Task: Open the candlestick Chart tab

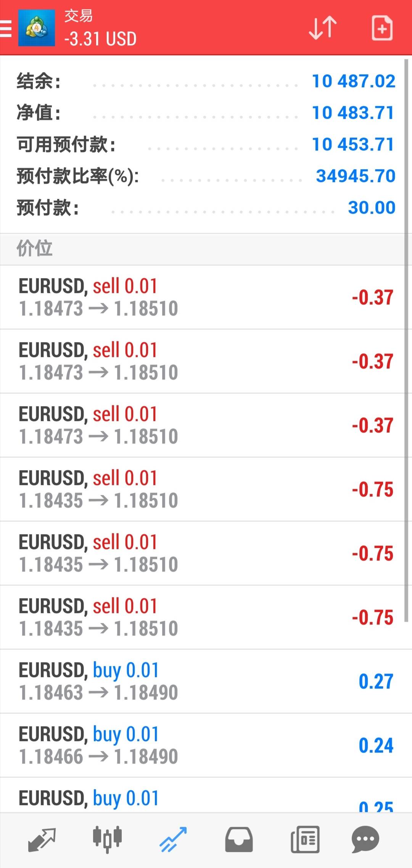Action: (107, 840)
